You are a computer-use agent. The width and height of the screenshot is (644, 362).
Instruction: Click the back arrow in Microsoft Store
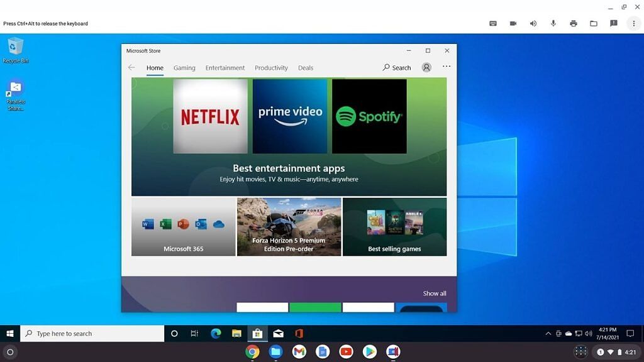click(131, 67)
